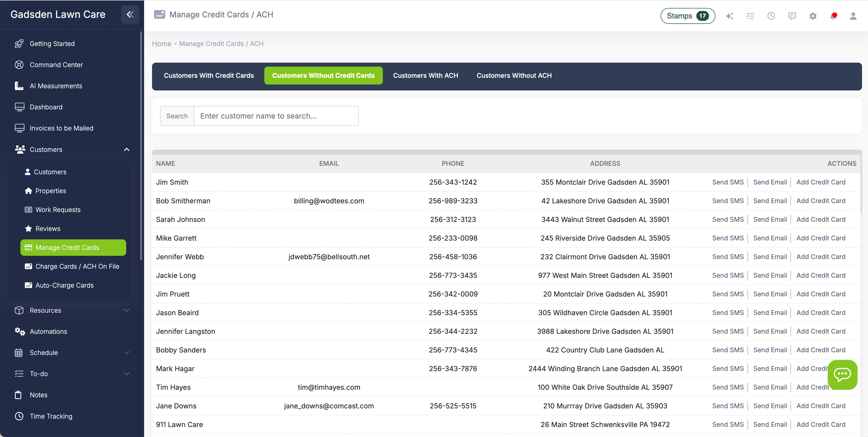Expand the Resources sidebar section
Image resolution: width=868 pixels, height=437 pixels.
[126, 310]
